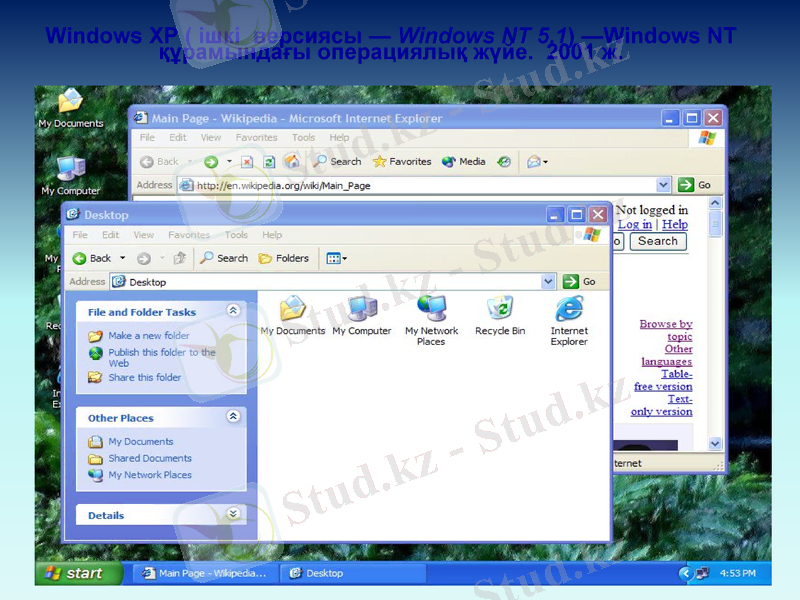Image resolution: width=800 pixels, height=600 pixels.
Task: Click the Wikipedia Search button
Action: click(657, 241)
